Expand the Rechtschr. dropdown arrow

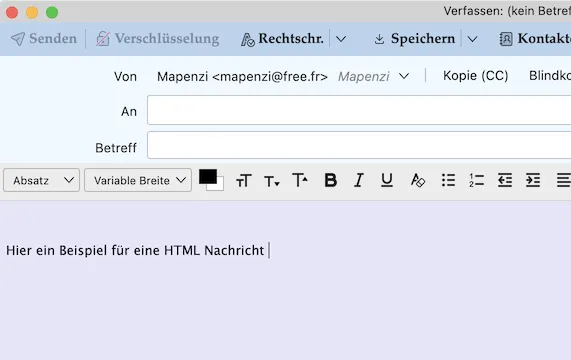[341, 39]
